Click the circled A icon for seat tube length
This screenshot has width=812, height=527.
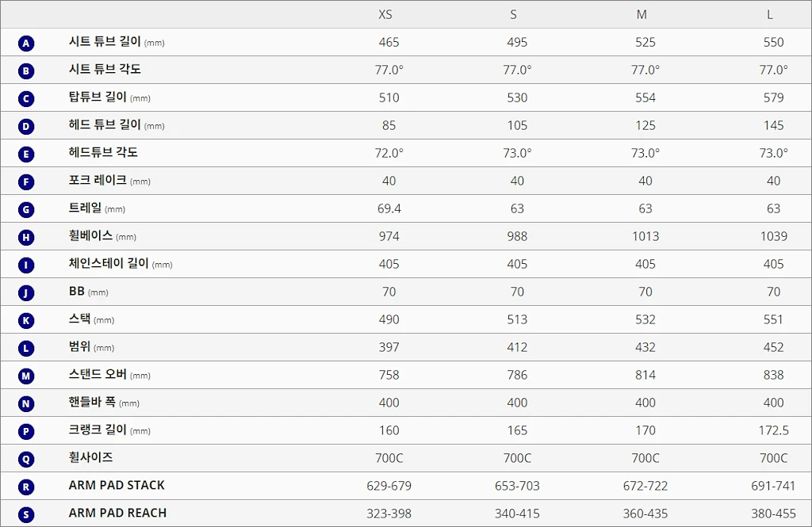pos(26,43)
